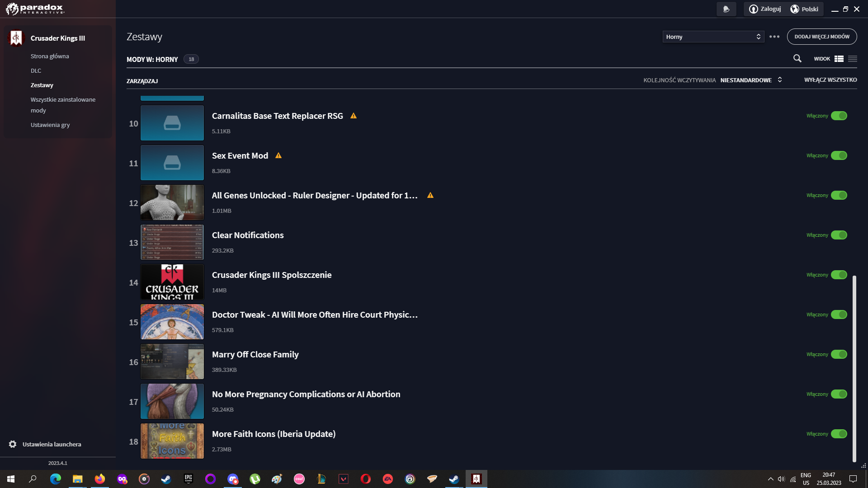The image size is (868, 488).
Task: Open mod title Marry Off Close Family
Action: [255, 354]
